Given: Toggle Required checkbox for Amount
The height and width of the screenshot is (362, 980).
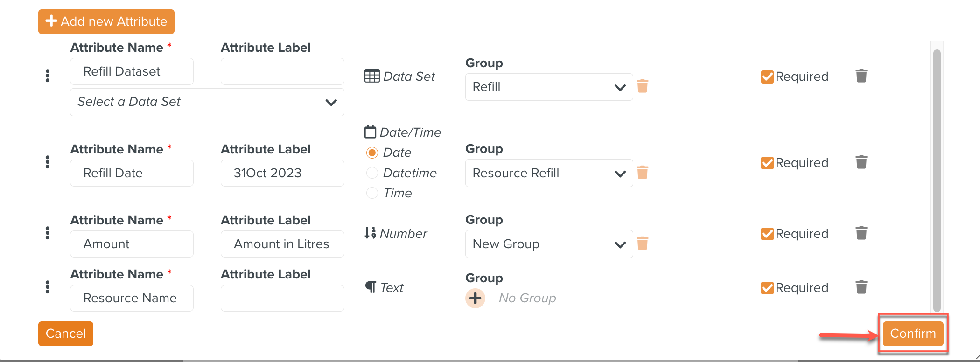Looking at the screenshot, I should [x=767, y=234].
